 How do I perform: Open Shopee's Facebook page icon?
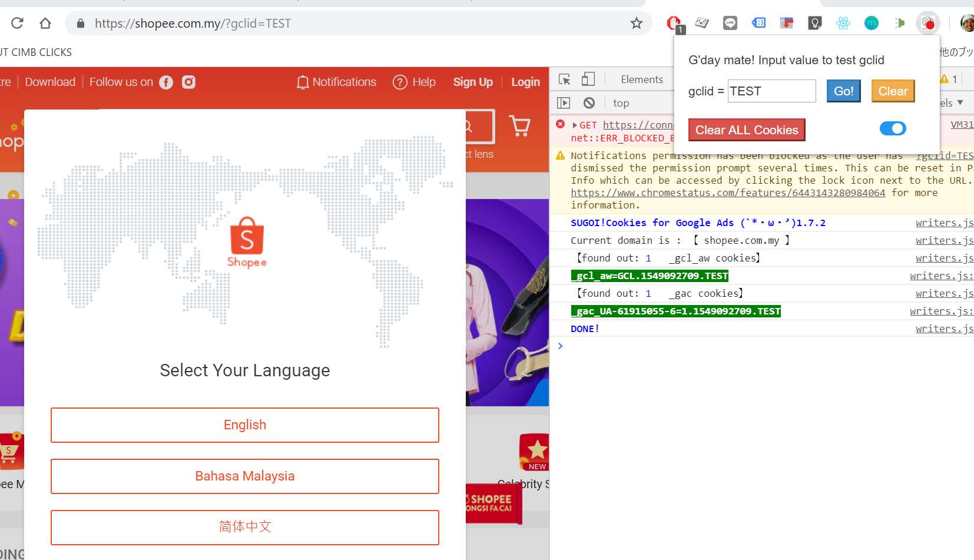click(x=166, y=82)
